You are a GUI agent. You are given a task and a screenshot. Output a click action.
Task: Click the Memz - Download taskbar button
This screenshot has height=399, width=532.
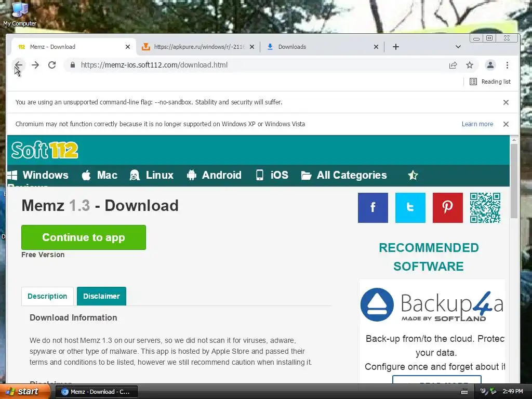click(x=96, y=392)
